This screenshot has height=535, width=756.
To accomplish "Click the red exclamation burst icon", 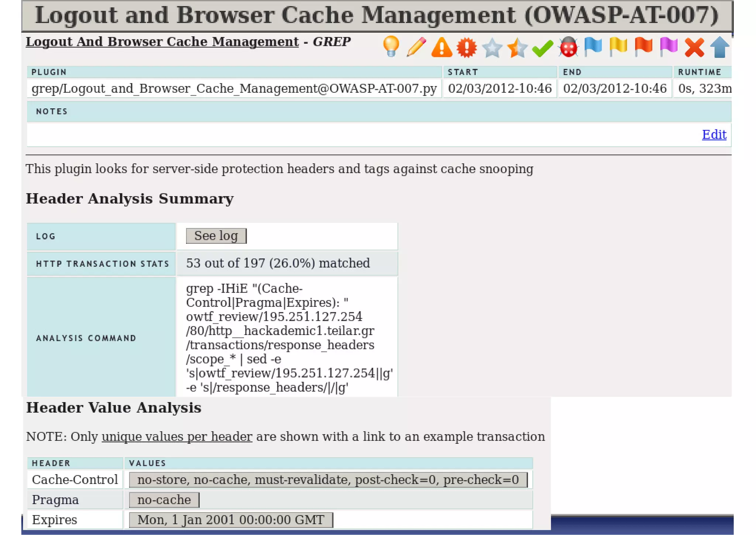I will click(467, 47).
